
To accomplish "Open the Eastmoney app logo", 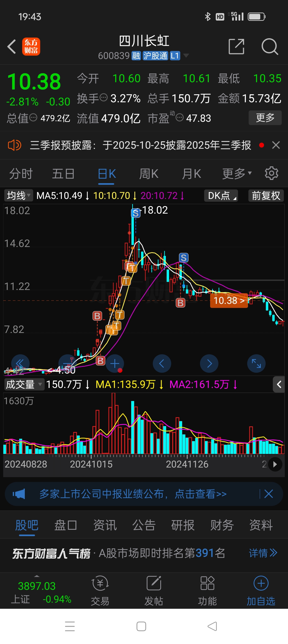I will 31,46.
